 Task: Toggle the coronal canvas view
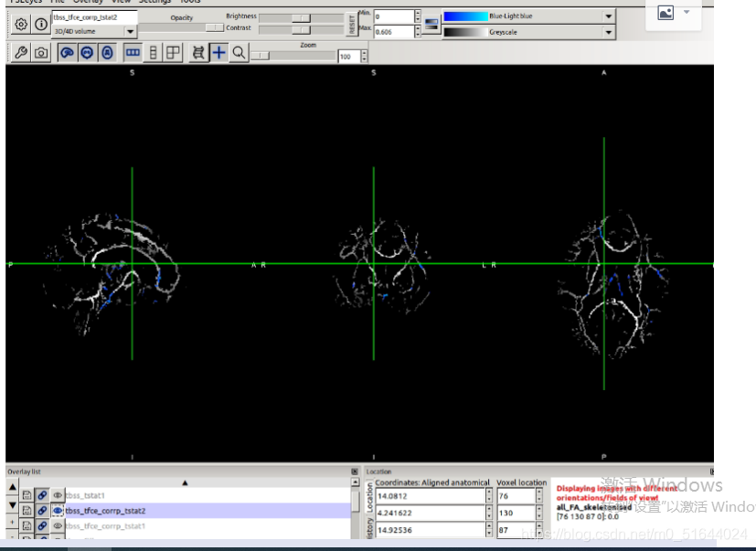87,53
